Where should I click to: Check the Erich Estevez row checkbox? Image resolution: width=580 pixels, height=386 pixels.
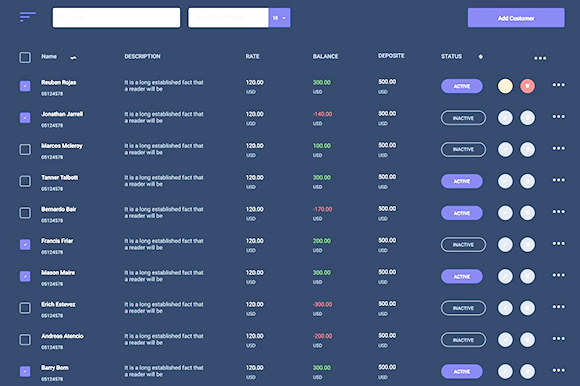[x=25, y=308]
